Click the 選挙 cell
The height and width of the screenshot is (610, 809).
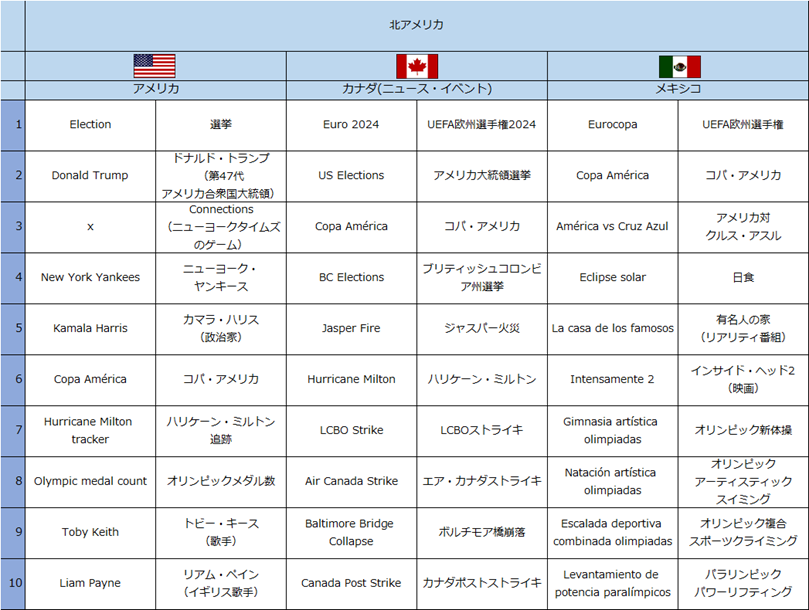click(x=221, y=124)
